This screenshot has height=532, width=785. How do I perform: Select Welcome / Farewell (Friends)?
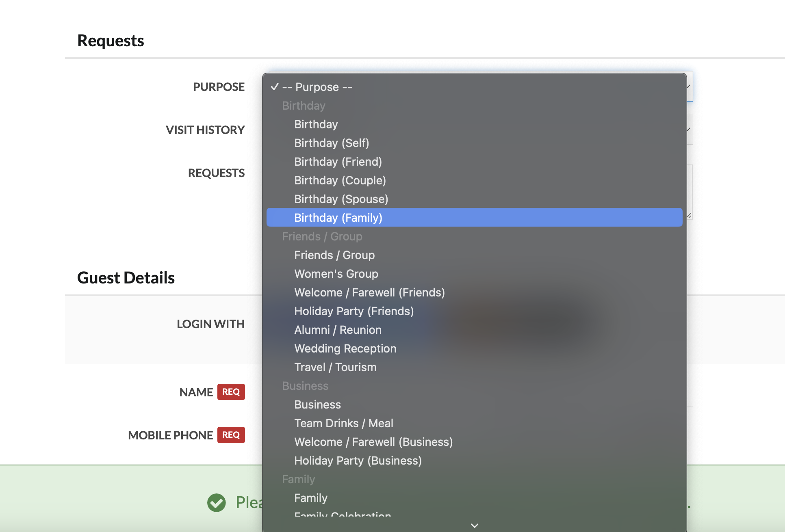(369, 292)
